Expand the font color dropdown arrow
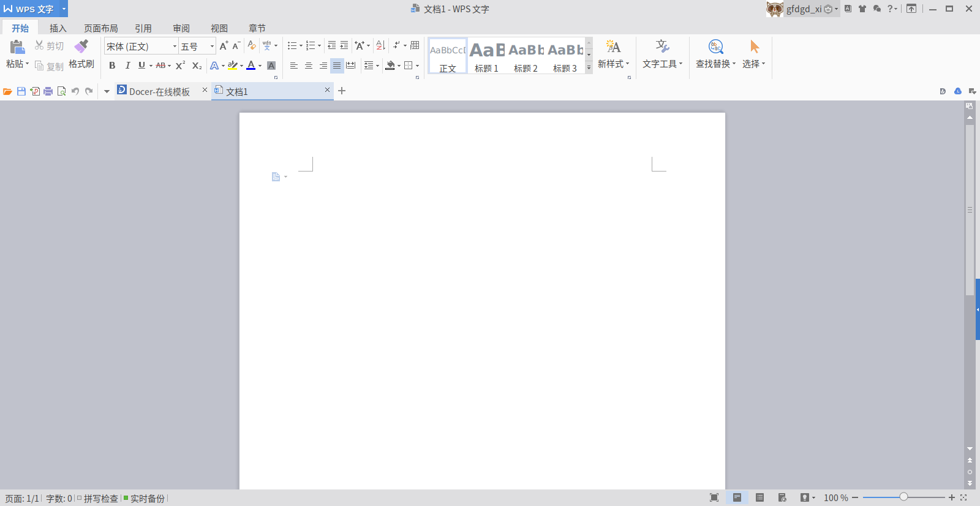This screenshot has width=980, height=506. click(x=260, y=66)
